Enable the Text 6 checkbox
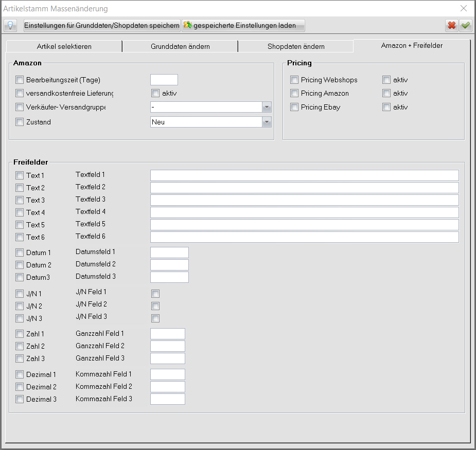This screenshot has width=476, height=450. (x=20, y=237)
